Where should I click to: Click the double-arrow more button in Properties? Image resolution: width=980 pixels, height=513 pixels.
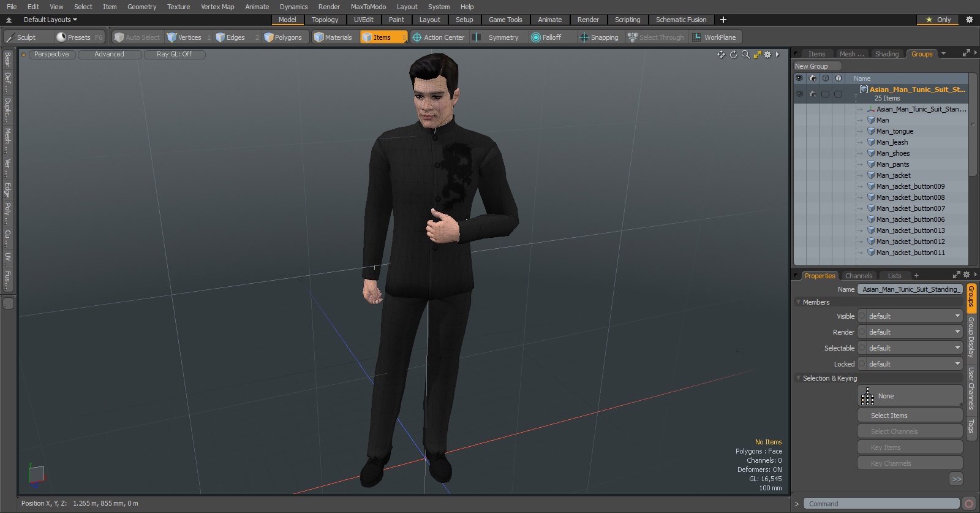pos(956,479)
